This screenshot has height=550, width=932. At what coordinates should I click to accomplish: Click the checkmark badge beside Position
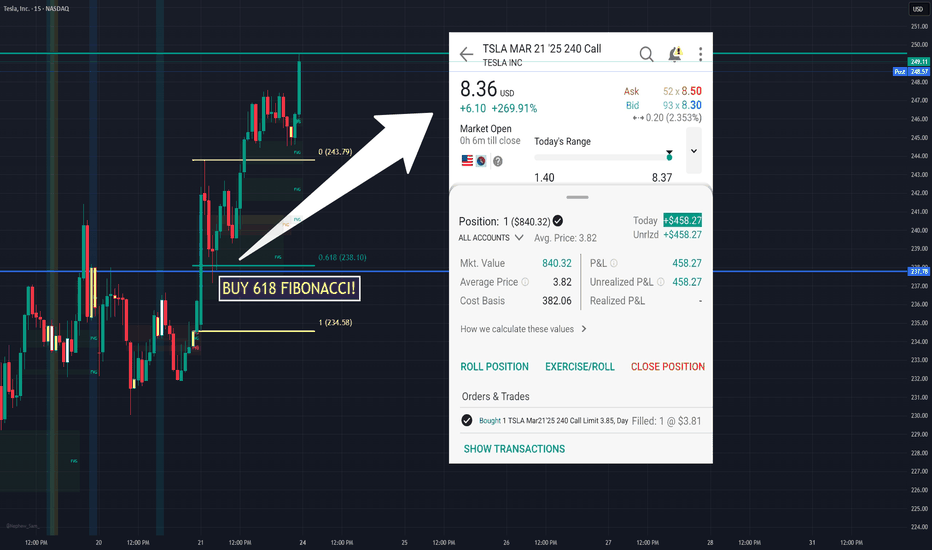pos(558,221)
